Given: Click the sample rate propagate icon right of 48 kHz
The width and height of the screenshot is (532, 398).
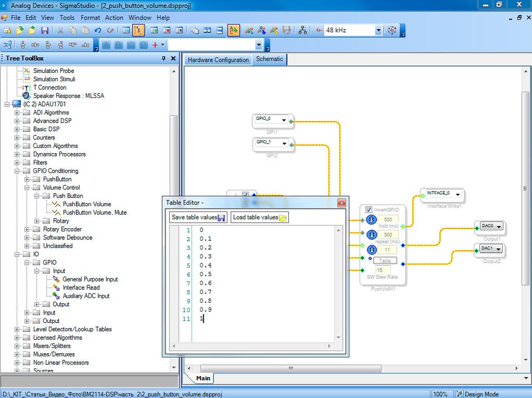Looking at the screenshot, I should coord(392,30).
